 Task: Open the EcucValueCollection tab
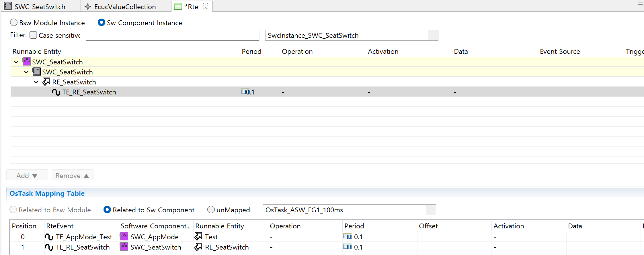point(125,7)
